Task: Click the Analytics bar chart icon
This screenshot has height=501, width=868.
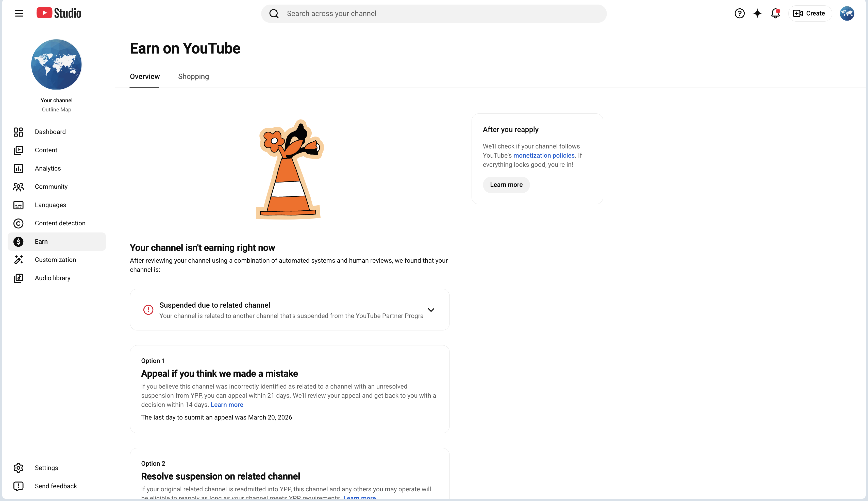Action: click(18, 169)
